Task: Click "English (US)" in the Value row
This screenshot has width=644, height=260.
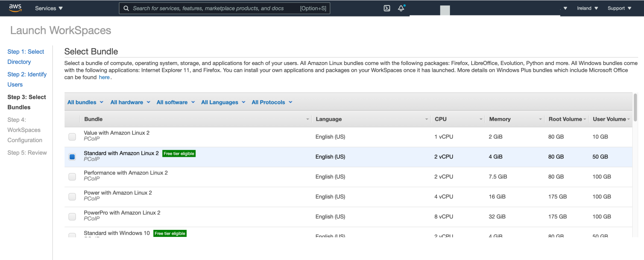Action: tap(330, 137)
